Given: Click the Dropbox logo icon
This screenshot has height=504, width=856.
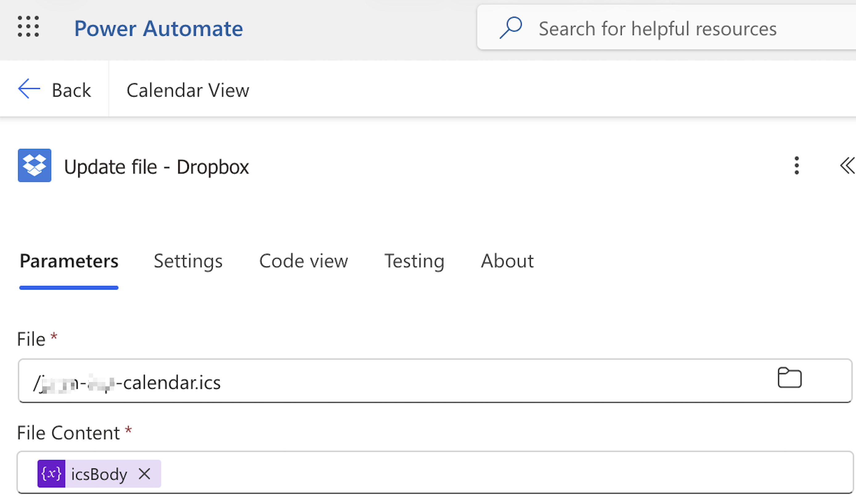Looking at the screenshot, I should (35, 165).
